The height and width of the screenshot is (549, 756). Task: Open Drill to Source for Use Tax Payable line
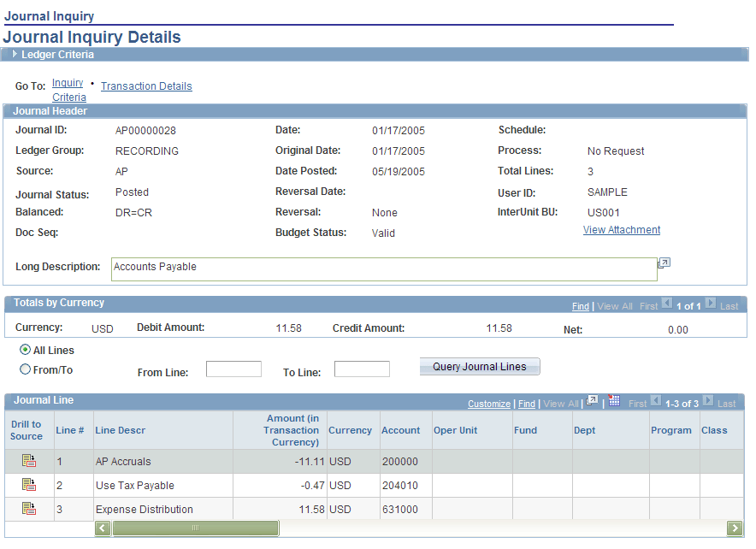point(29,485)
